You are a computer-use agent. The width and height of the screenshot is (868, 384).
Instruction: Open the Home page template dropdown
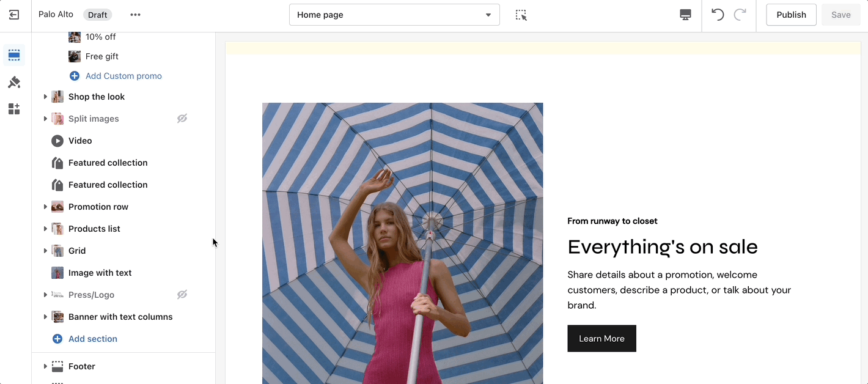[394, 15]
